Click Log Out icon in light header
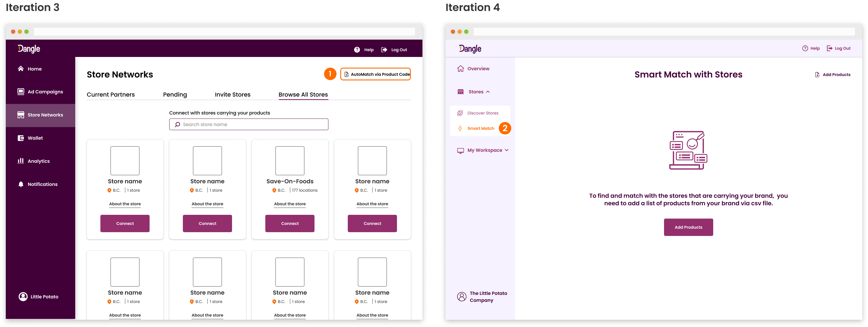 tap(829, 49)
